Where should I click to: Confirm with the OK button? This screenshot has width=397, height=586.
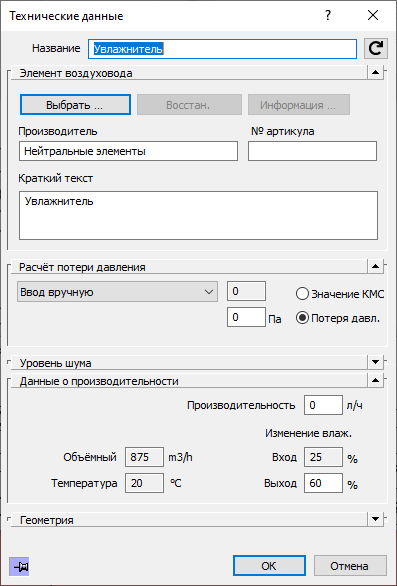(x=269, y=566)
